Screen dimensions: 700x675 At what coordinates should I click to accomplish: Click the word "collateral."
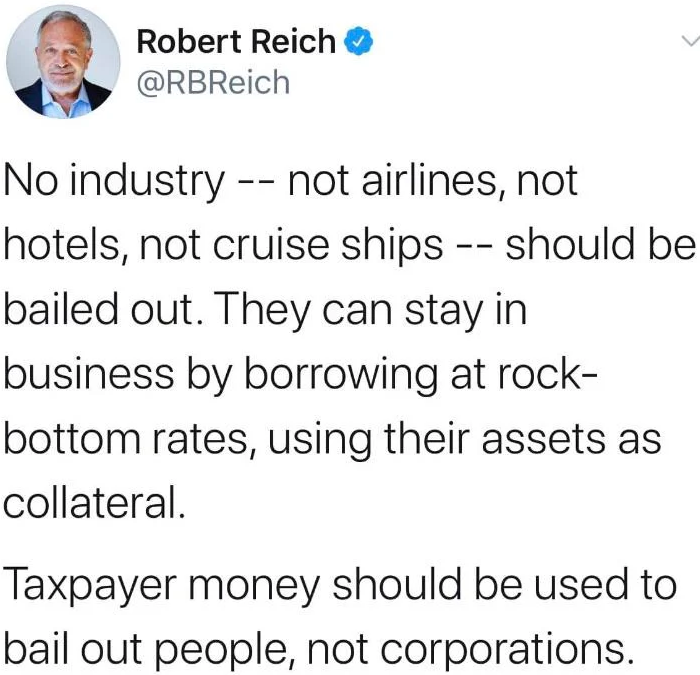point(94,503)
